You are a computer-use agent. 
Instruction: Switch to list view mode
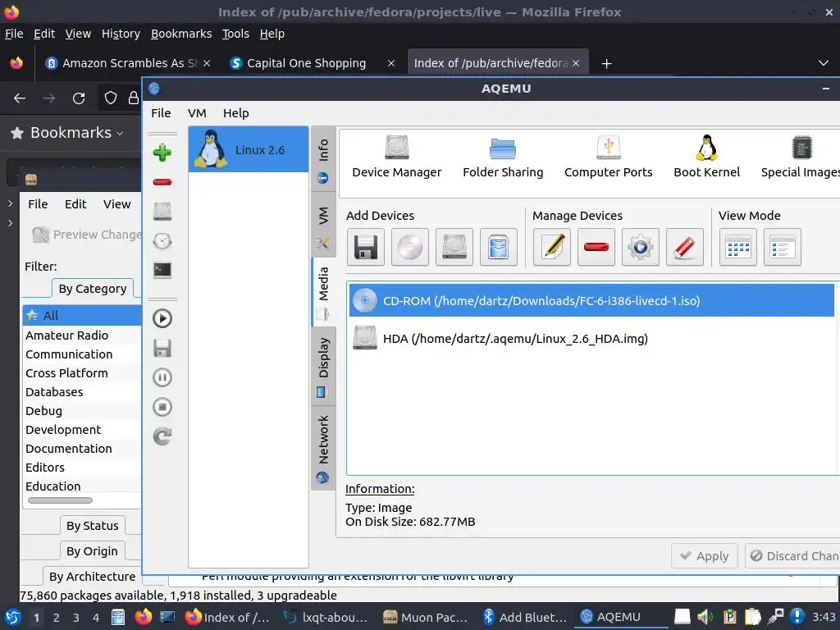783,247
